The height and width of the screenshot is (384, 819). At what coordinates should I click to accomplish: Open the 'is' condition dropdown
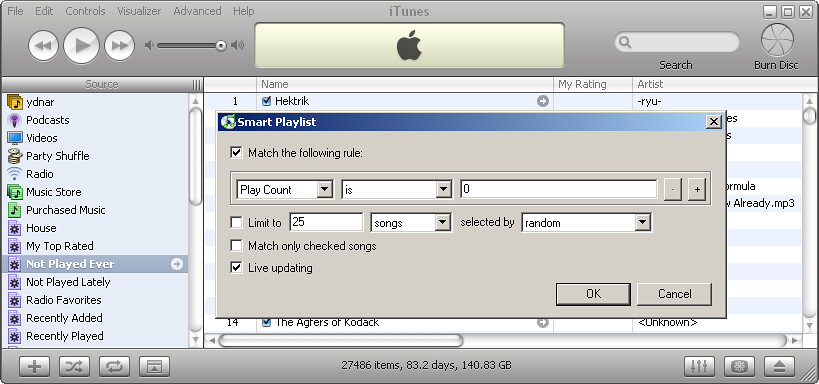397,190
